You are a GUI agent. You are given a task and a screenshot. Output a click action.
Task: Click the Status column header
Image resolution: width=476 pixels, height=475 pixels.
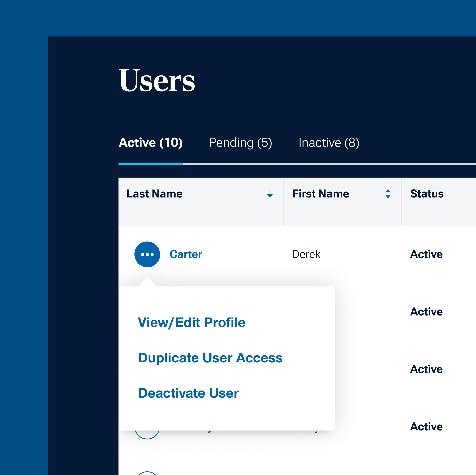[x=427, y=194]
